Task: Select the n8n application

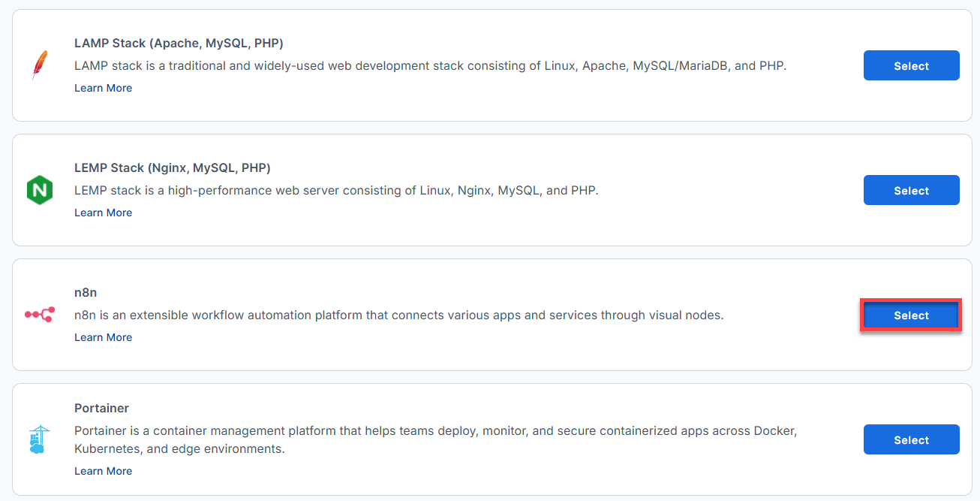Action: [911, 315]
